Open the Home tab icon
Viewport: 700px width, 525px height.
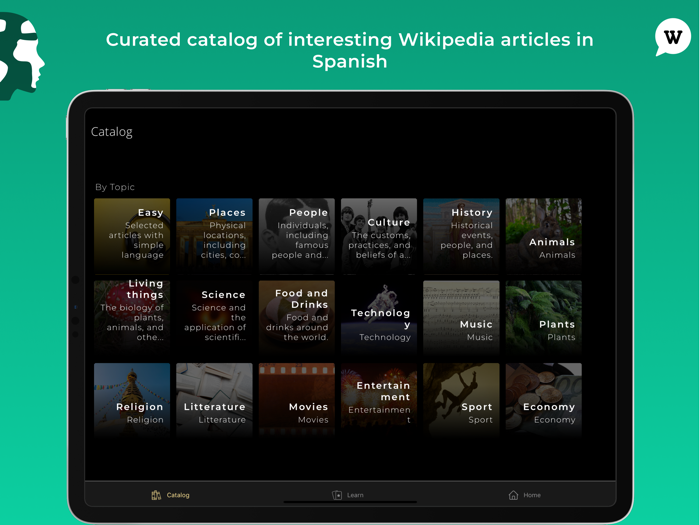tap(513, 495)
